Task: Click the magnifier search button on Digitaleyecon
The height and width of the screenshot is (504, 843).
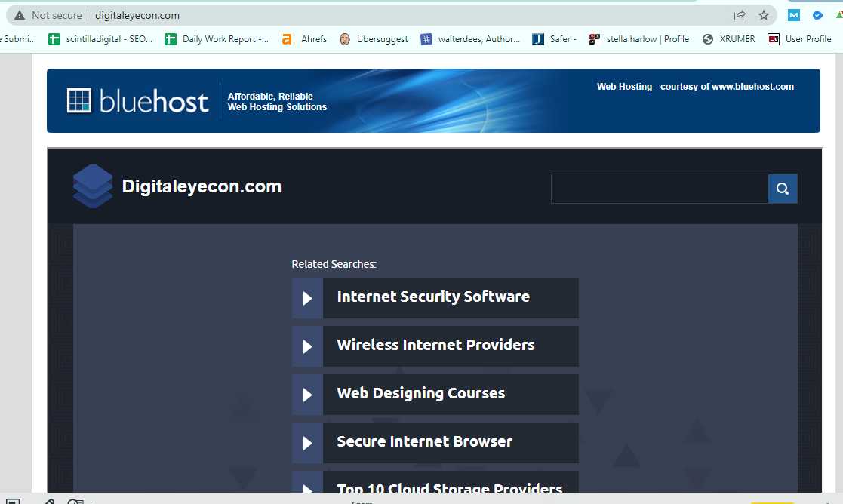Action: coord(783,189)
